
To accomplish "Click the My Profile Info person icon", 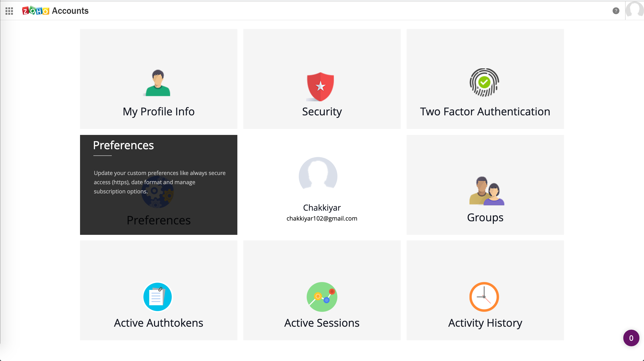I will tap(158, 83).
